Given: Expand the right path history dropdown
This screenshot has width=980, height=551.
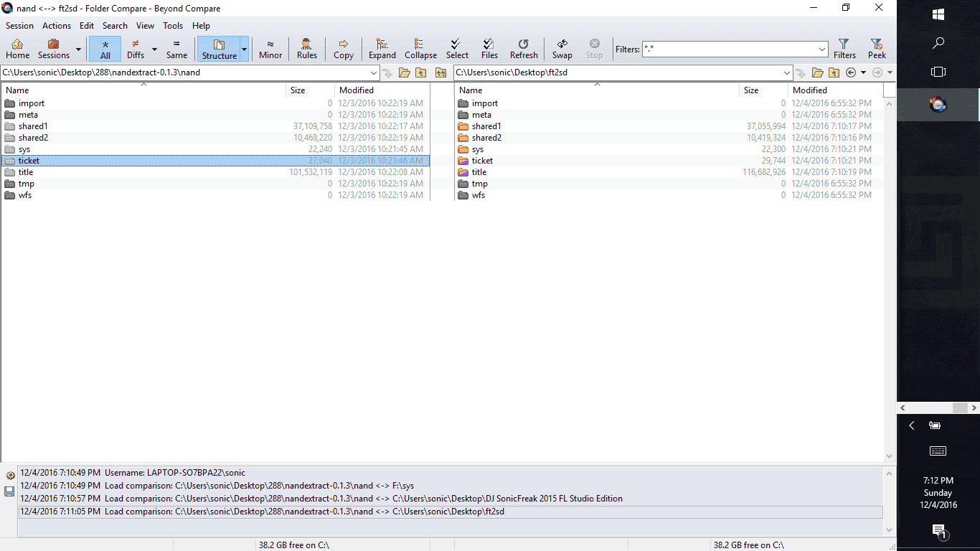Looking at the screenshot, I should (x=787, y=72).
